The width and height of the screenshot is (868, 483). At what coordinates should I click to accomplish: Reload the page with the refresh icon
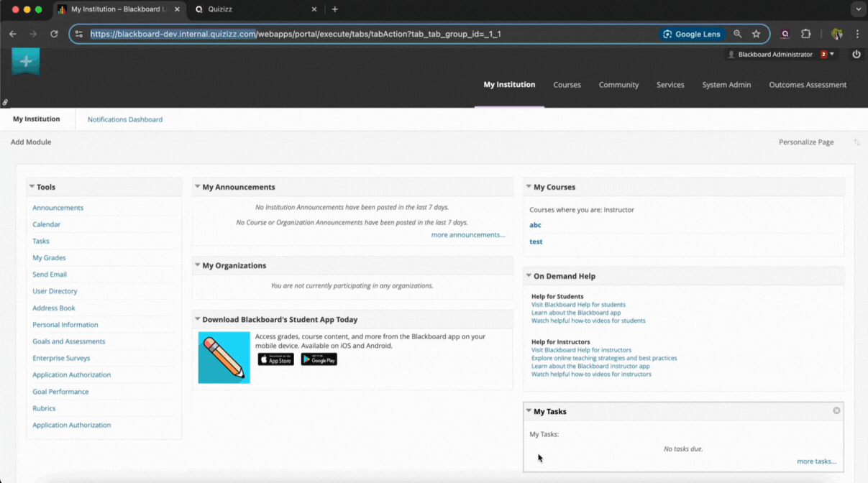point(54,34)
